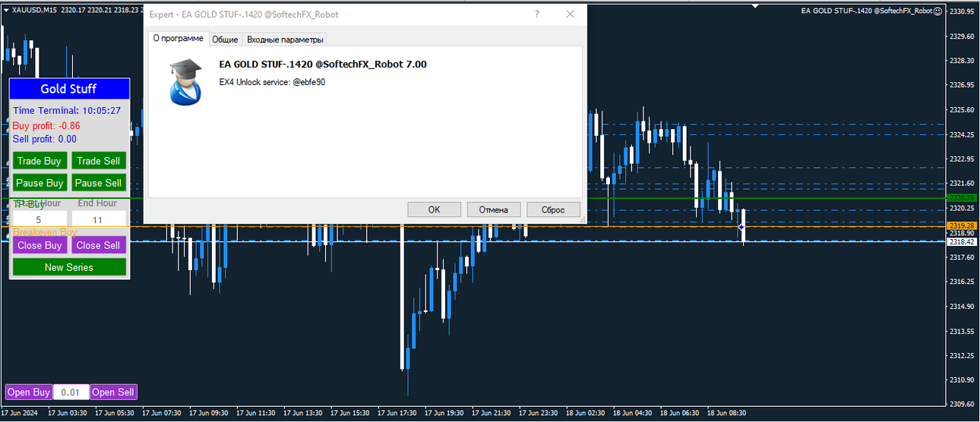Click the graduate expert advisor icon
Viewport: 980px width, 422px height.
coord(185,80)
